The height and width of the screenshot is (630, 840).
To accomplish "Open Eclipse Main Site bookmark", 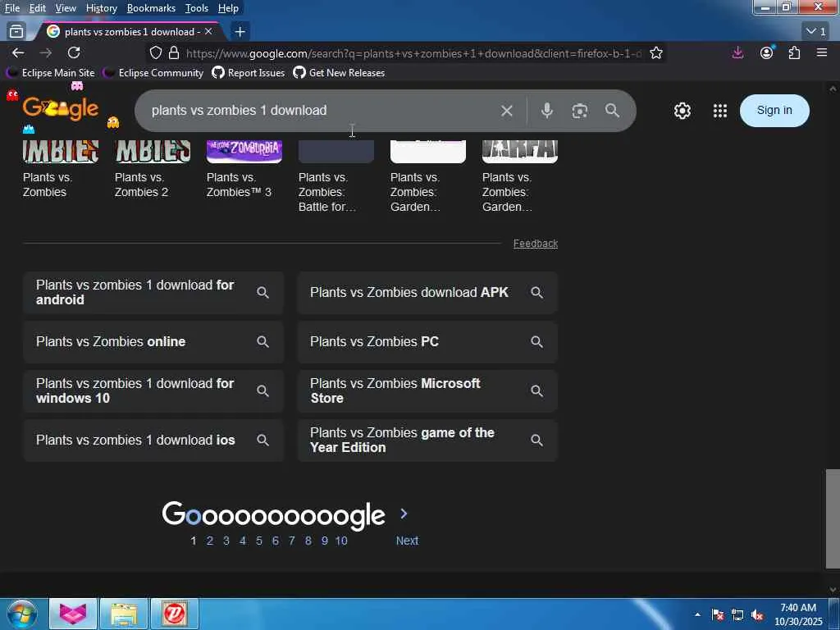I will tap(52, 73).
